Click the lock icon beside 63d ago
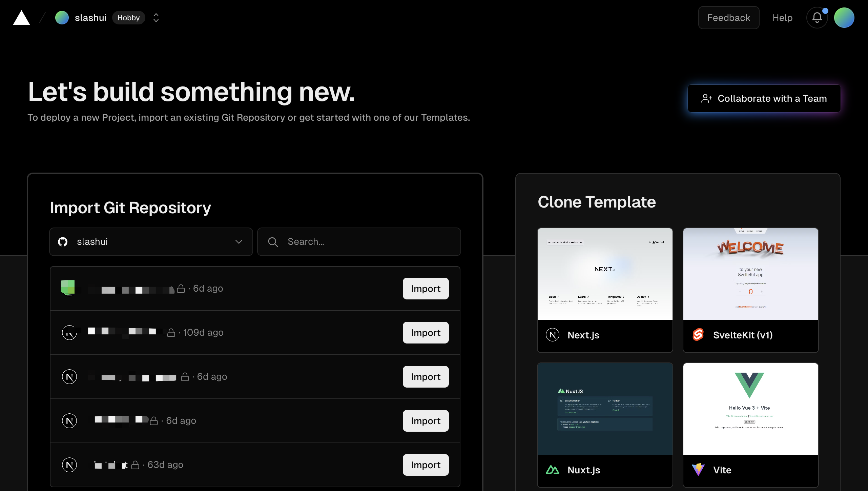The image size is (868, 491). click(135, 465)
